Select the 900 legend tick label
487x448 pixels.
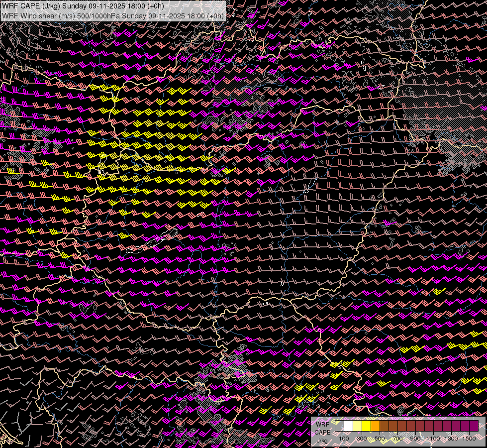[x=415, y=439]
